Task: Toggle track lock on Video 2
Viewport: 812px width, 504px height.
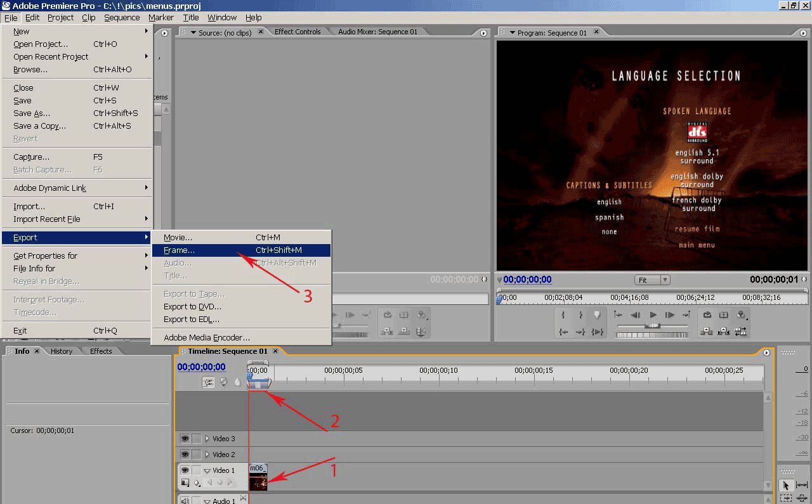Action: 197,455
